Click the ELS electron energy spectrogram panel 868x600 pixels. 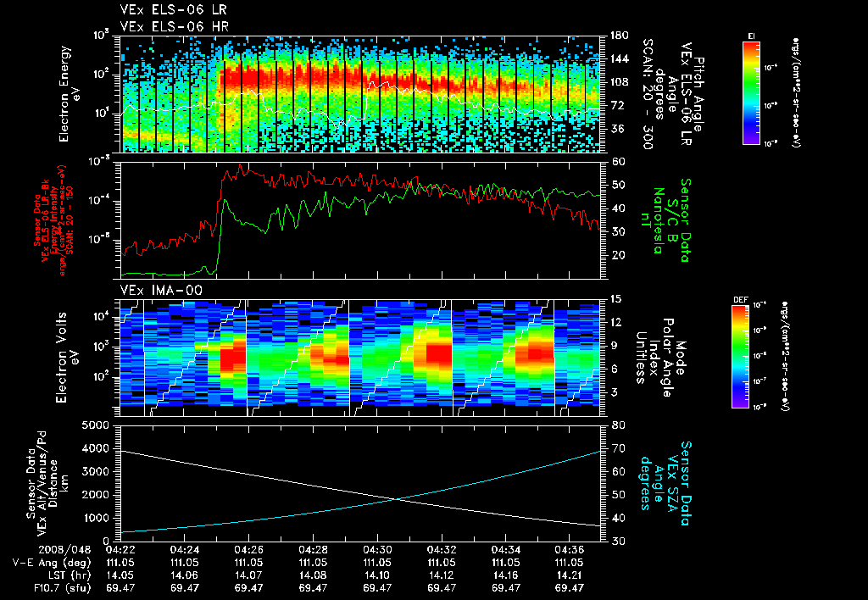360,94
